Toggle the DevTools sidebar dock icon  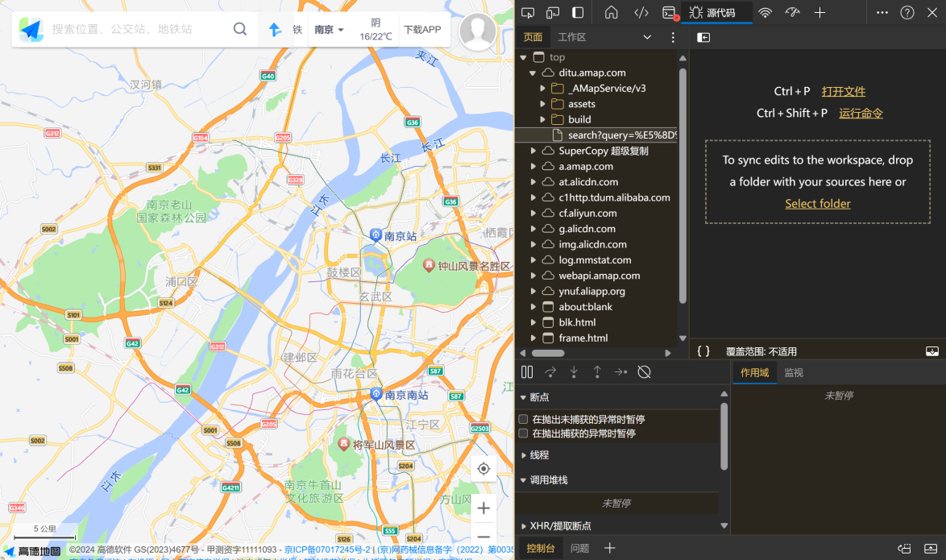[578, 13]
